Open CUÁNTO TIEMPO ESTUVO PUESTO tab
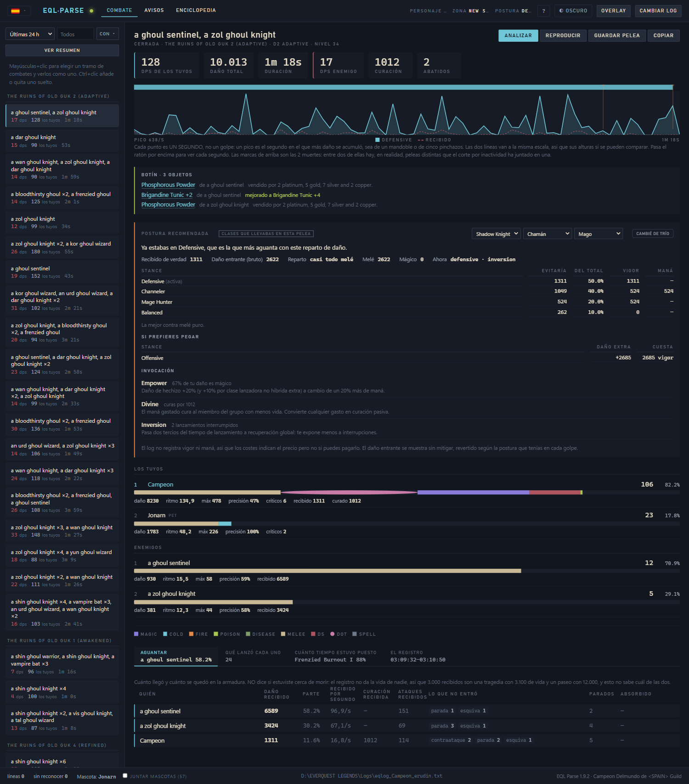The width and height of the screenshot is (689, 784). click(335, 656)
